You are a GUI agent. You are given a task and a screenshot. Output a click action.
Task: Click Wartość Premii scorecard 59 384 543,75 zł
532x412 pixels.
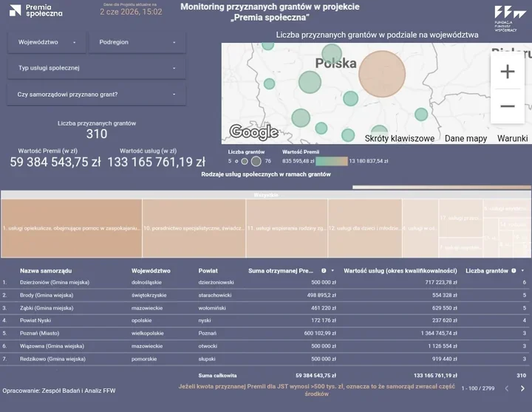coord(55,162)
